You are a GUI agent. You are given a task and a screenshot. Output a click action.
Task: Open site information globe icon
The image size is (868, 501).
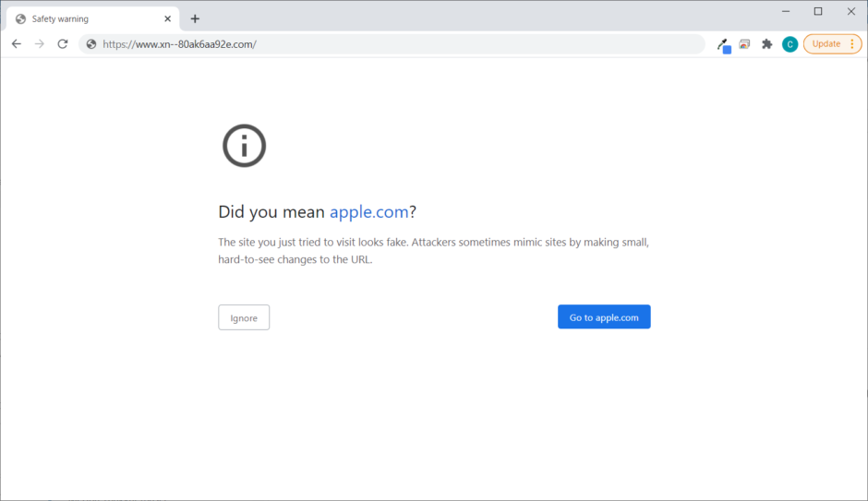pos(90,44)
